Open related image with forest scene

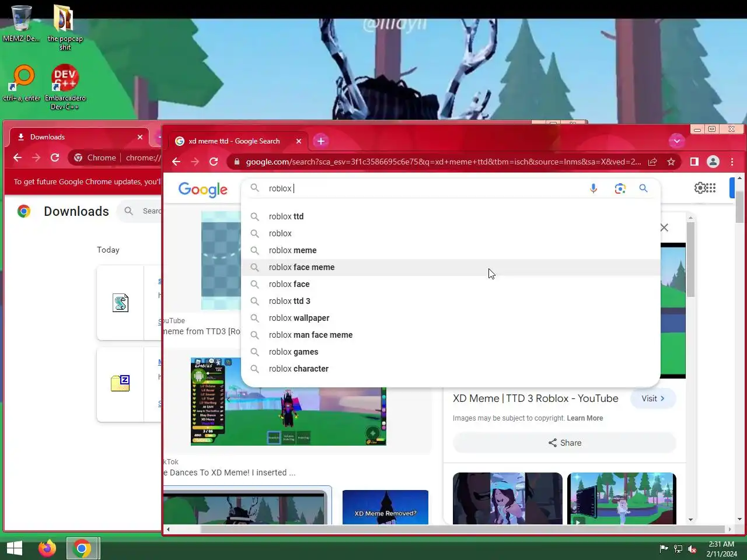pyautogui.click(x=622, y=499)
